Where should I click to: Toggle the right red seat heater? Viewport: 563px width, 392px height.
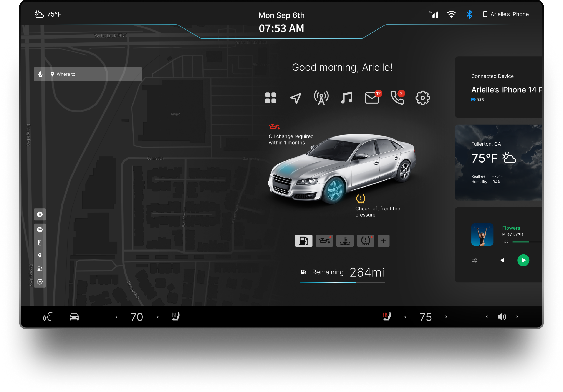(x=387, y=316)
